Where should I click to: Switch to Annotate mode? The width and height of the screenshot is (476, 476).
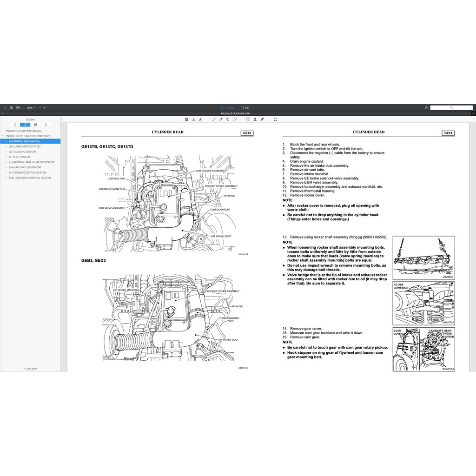228,107
